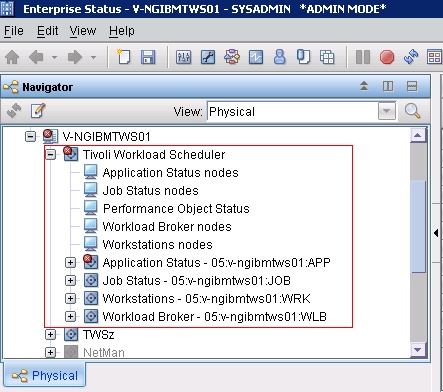443x392 pixels.
Task: Click the Navigator split vertically icon
Action: click(x=388, y=86)
